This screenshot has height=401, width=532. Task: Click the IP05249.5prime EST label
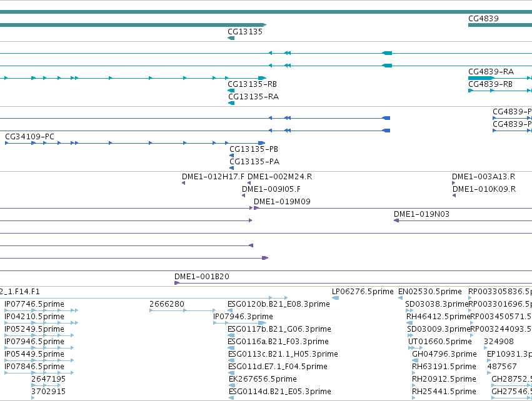coord(34,329)
